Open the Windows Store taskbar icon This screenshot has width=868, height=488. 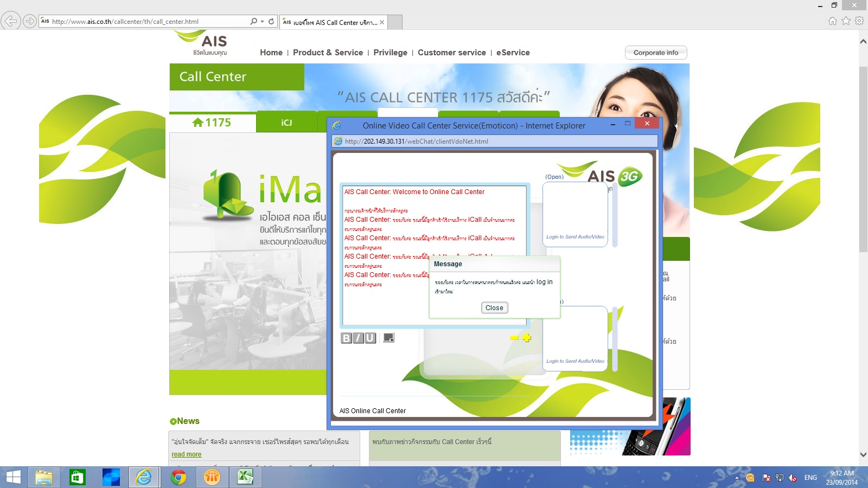[x=78, y=477]
